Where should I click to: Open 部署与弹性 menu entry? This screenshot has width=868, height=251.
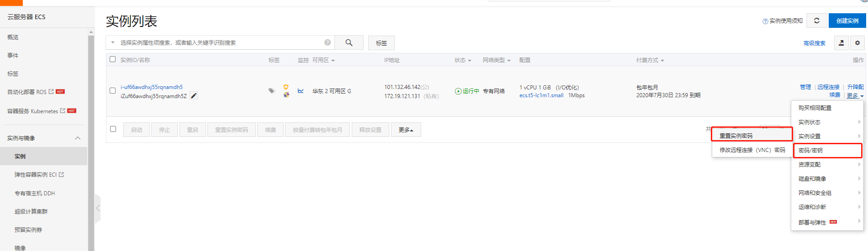(x=827, y=222)
